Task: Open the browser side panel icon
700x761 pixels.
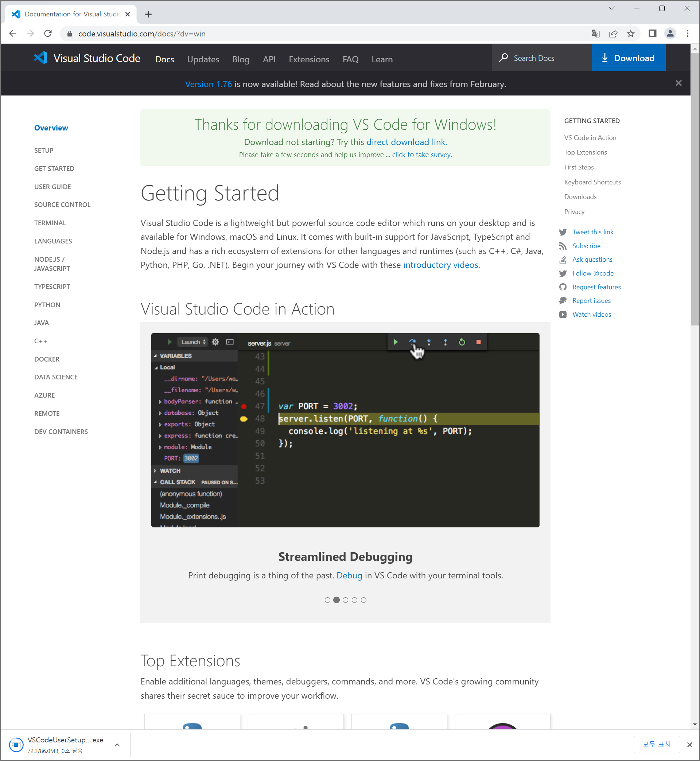Action: [652, 34]
